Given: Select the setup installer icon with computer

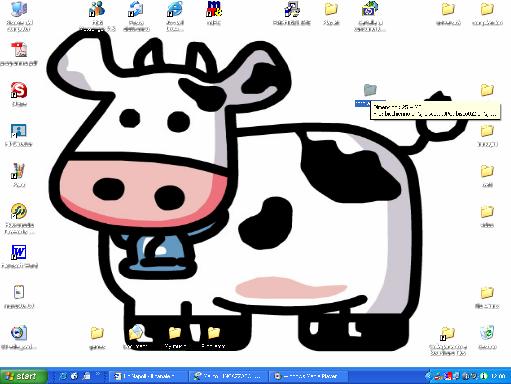Looking at the screenshot, I should 292,9.
